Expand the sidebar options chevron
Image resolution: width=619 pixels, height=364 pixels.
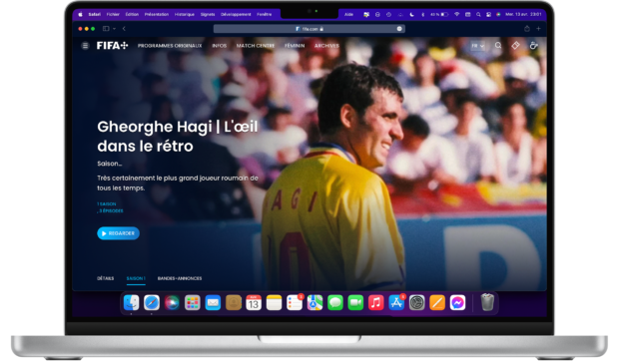(x=114, y=28)
